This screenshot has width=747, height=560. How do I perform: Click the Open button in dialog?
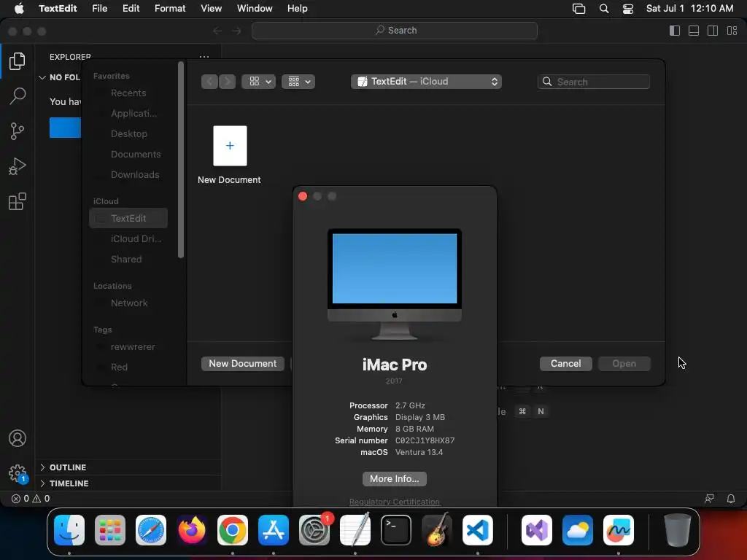tap(624, 363)
